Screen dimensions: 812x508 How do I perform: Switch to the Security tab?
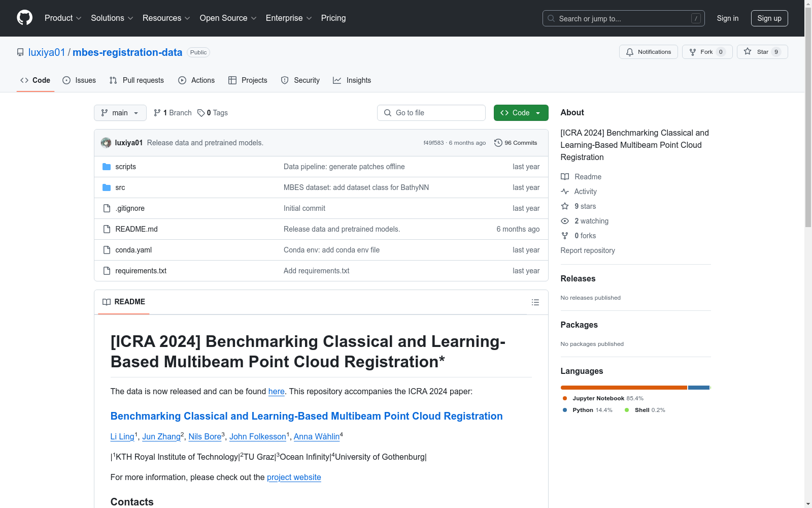click(300, 80)
